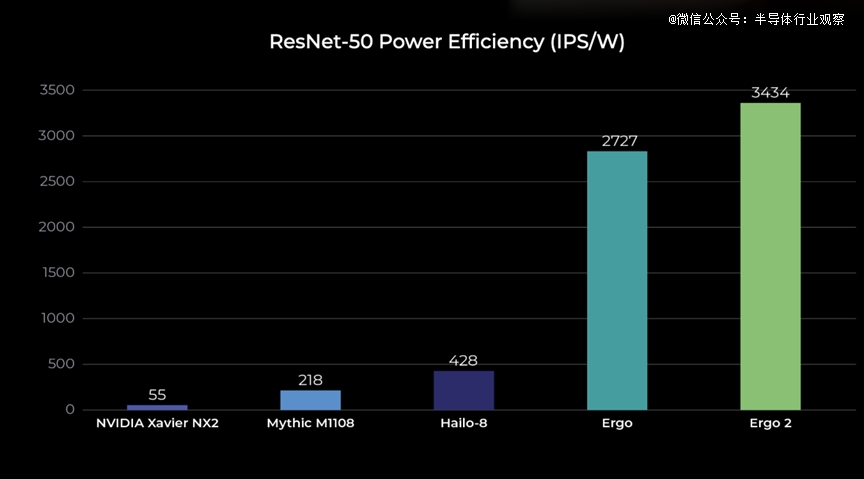Click the 3000 y-axis tick label
This screenshot has height=479, width=864.
pyautogui.click(x=56, y=136)
